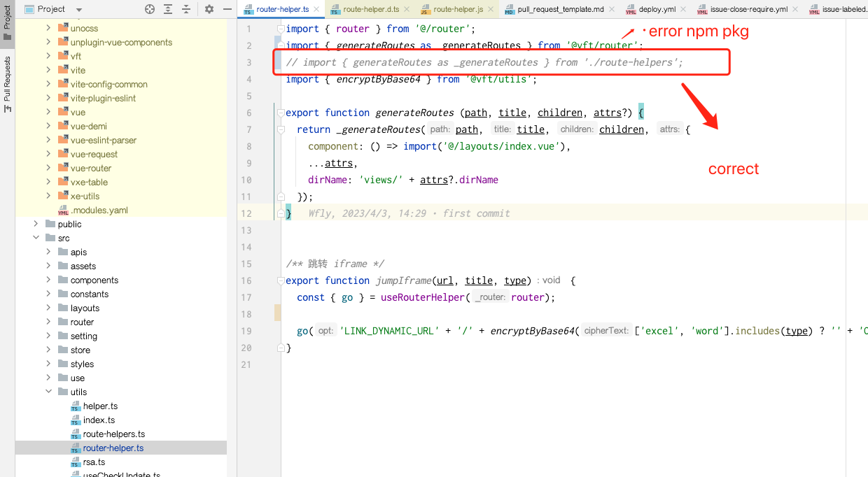Open route-helpers.ts file

pos(113,434)
